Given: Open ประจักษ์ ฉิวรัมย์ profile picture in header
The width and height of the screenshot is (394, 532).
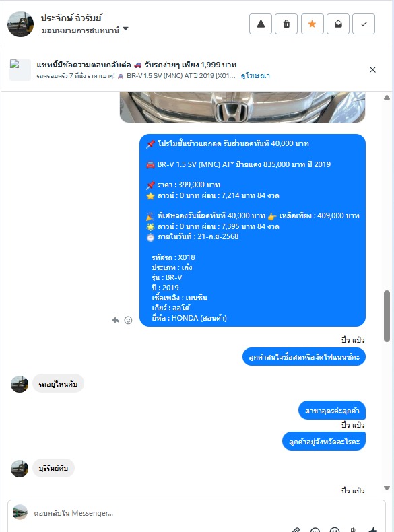Looking at the screenshot, I should (x=20, y=24).
